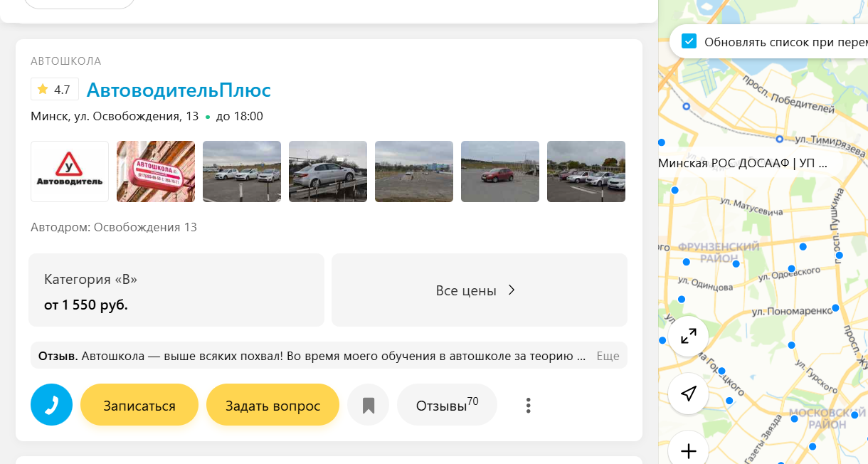The width and height of the screenshot is (868, 464).
Task: Open 'Отзывы 70' reviews
Action: 447,405
